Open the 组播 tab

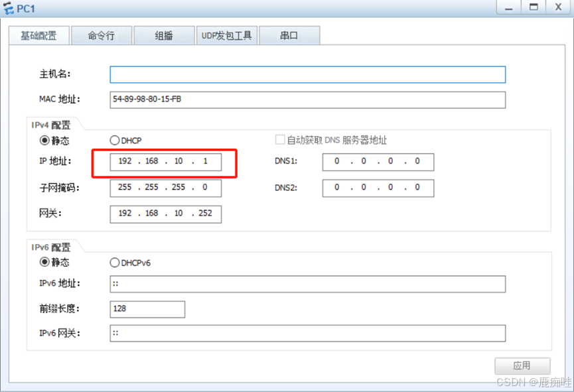164,36
